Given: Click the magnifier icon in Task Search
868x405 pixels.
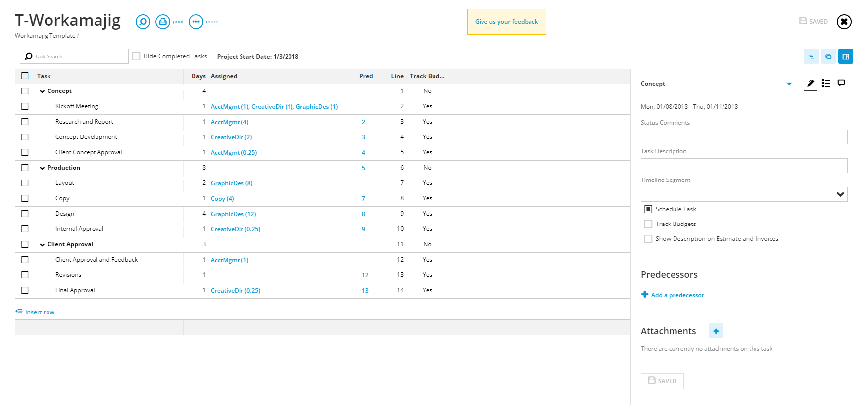Looking at the screenshot, I should pos(29,56).
